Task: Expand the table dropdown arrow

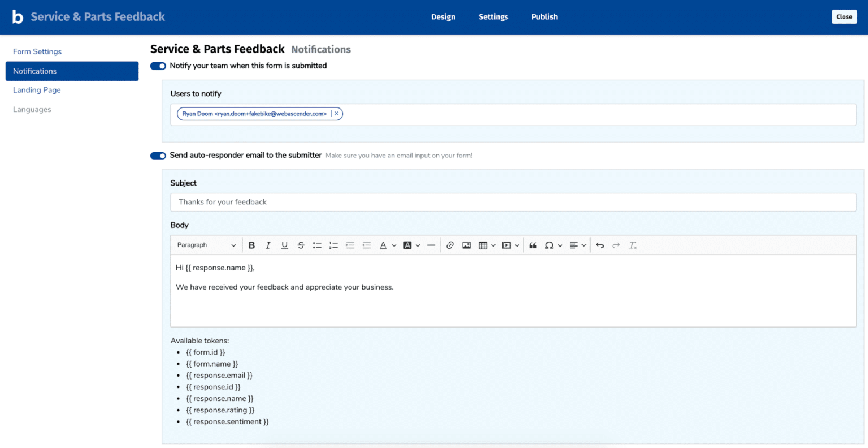Action: point(493,245)
